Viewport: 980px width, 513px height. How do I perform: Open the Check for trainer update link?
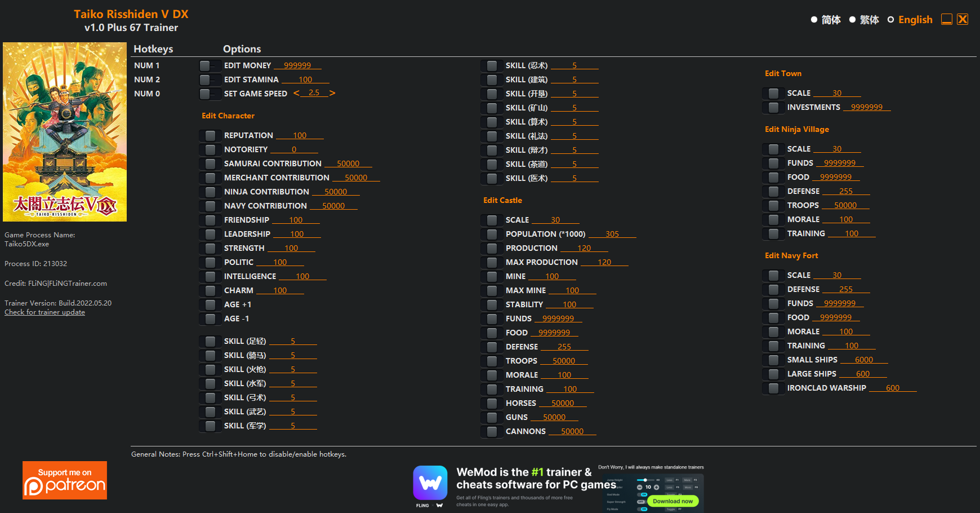pyautogui.click(x=44, y=312)
